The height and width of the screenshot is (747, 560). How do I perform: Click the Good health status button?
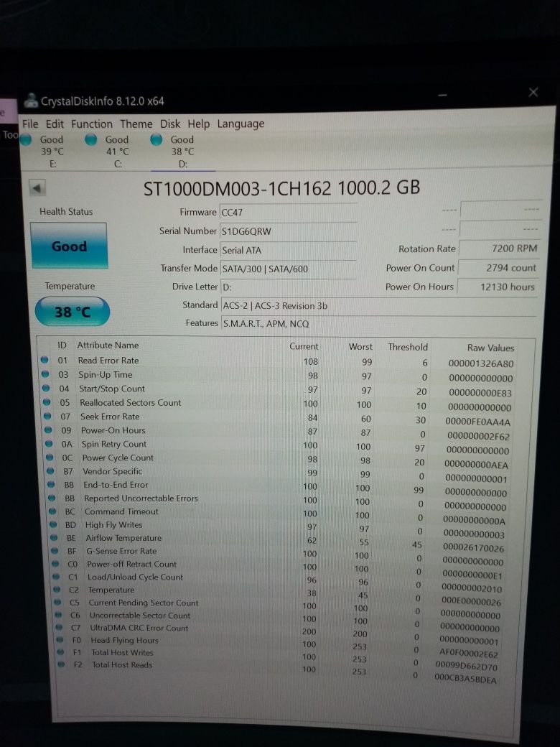(x=69, y=246)
